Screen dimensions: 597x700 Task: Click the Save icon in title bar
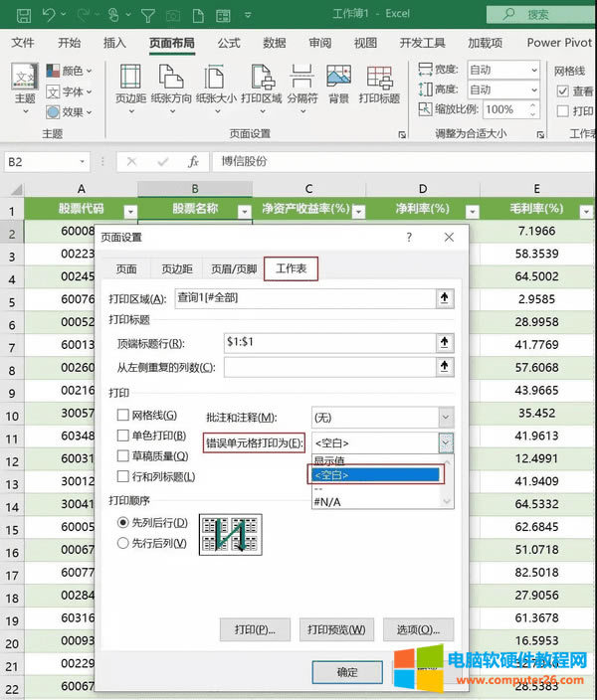(x=23, y=15)
